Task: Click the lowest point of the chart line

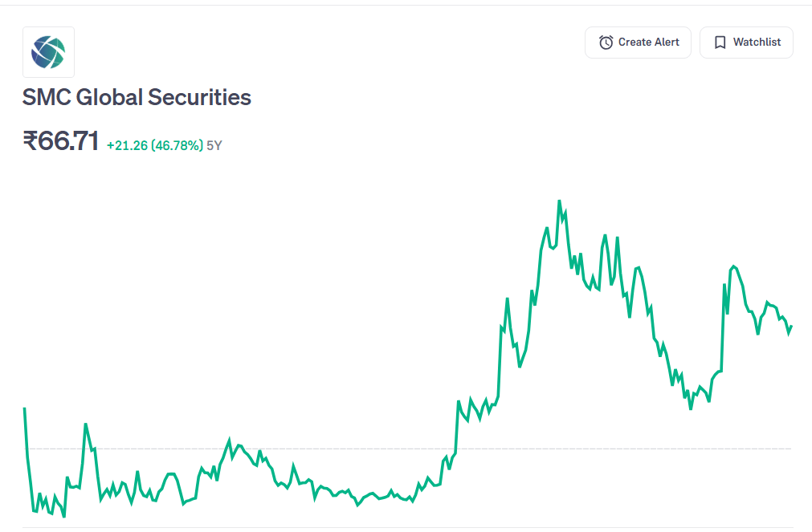Action: click(63, 517)
